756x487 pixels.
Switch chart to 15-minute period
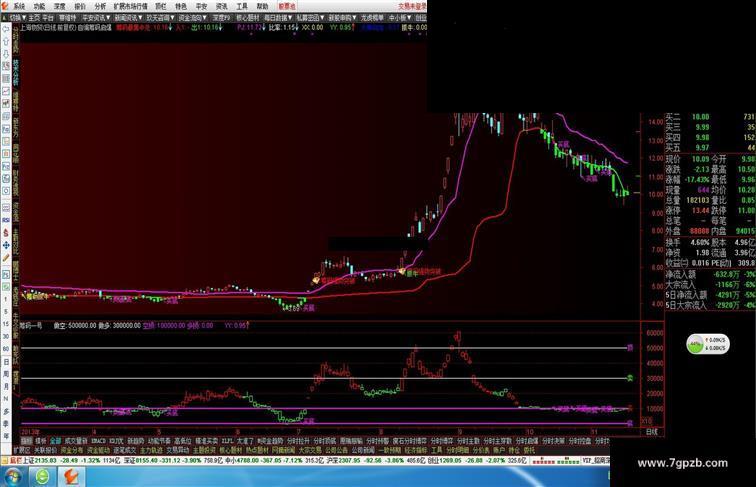(6, 324)
